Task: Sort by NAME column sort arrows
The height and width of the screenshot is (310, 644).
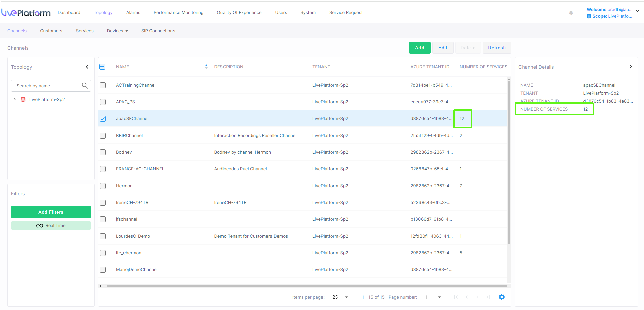Action: tap(206, 67)
